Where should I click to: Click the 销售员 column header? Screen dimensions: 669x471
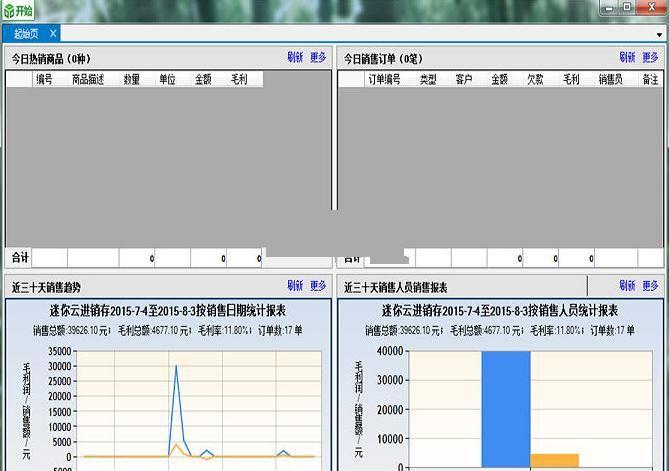click(610, 79)
